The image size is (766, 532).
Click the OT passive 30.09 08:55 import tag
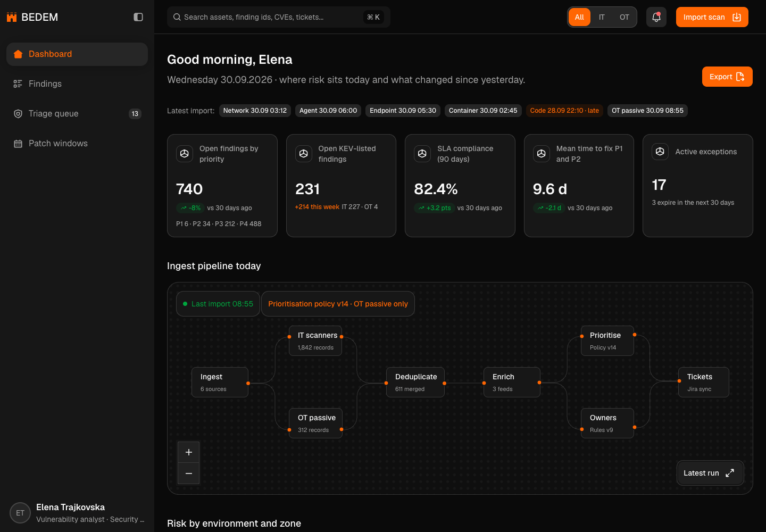point(647,111)
